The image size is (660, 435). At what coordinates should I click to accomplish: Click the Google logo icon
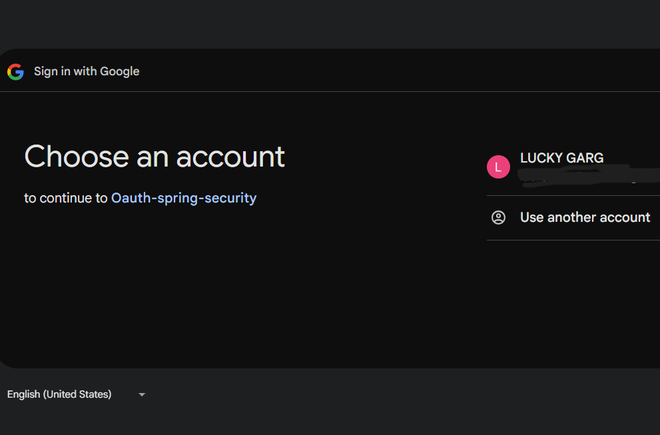click(x=16, y=72)
